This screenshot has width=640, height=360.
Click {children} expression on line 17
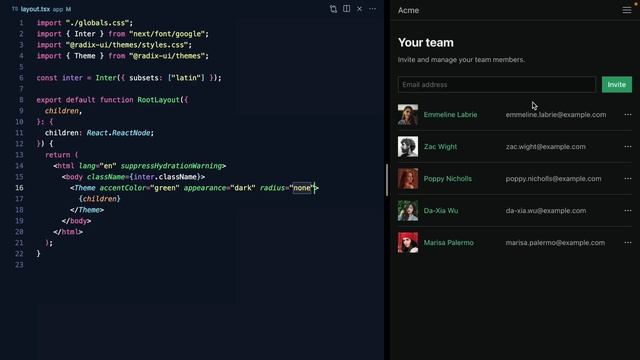(x=100, y=199)
